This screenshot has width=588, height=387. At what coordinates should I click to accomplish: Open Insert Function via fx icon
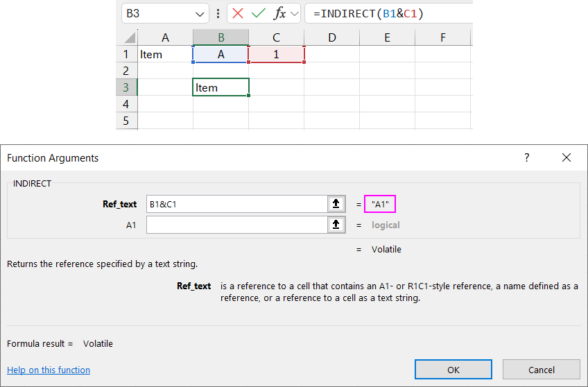pyautogui.click(x=279, y=14)
